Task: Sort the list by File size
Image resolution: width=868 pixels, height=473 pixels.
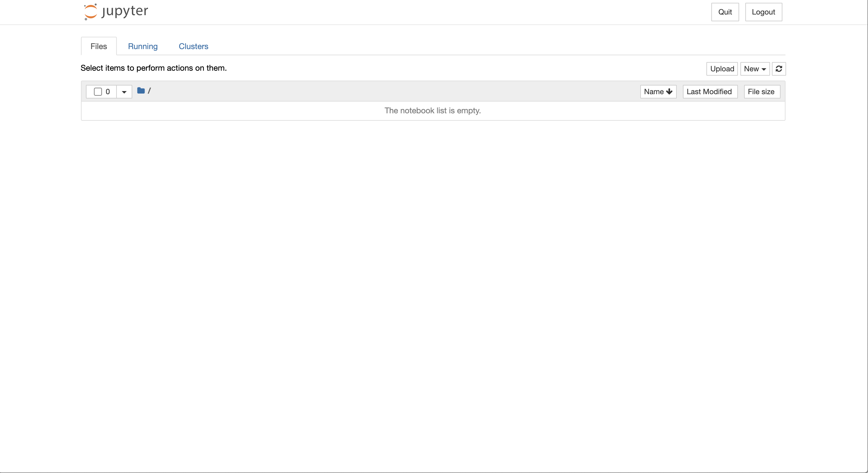Action: [761, 92]
